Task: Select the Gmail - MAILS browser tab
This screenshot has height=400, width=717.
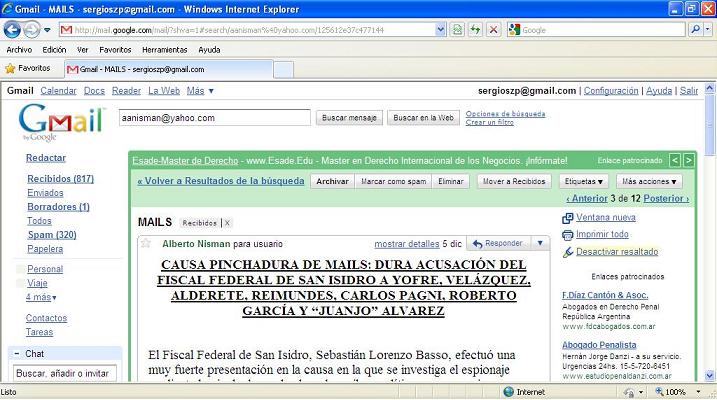Action: [x=169, y=69]
